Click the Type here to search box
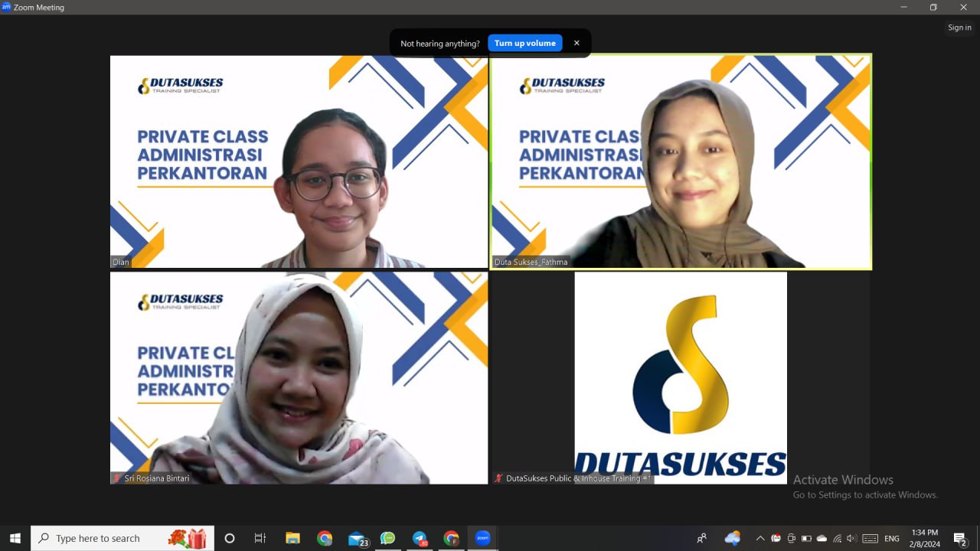980x551 pixels. (x=122, y=538)
